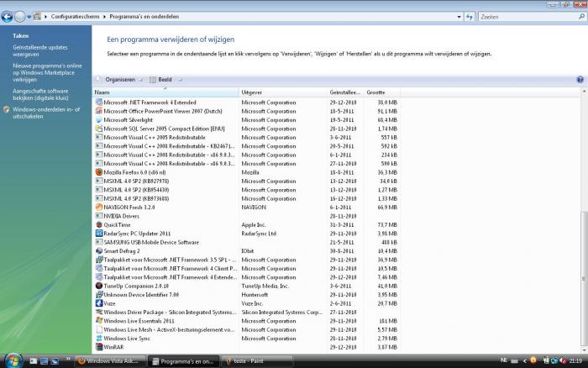
Task: Select the QuickTime program icon
Action: click(x=98, y=224)
